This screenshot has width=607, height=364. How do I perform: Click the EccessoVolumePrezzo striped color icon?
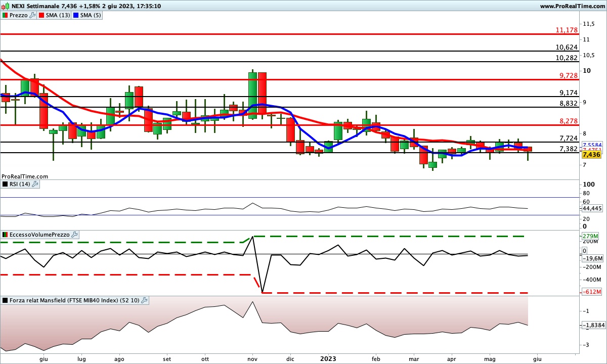point(5,235)
